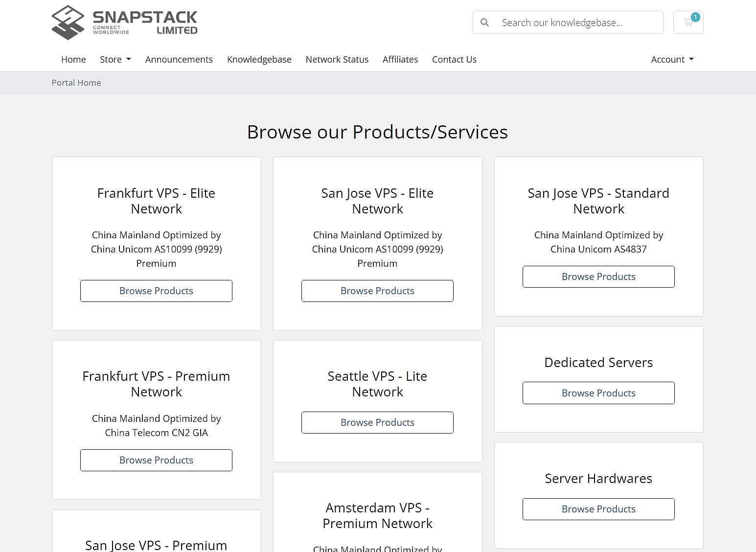The width and height of the screenshot is (756, 552).
Task: Browse Server Hardwares products
Action: (598, 509)
